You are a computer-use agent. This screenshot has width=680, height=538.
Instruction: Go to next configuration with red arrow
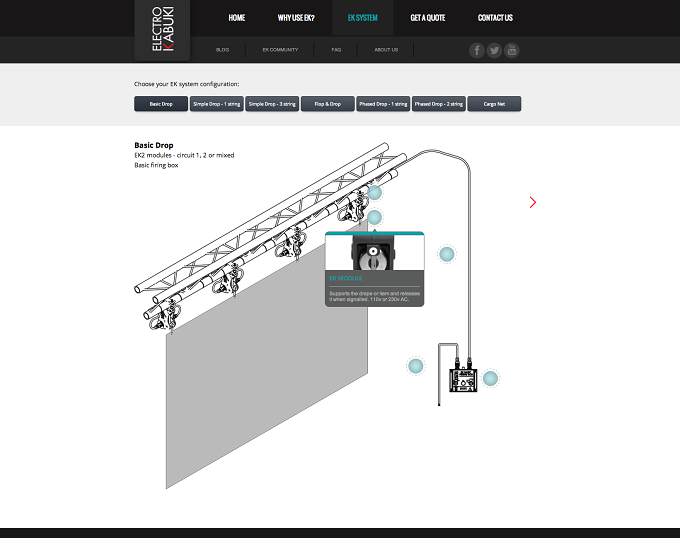[533, 202]
